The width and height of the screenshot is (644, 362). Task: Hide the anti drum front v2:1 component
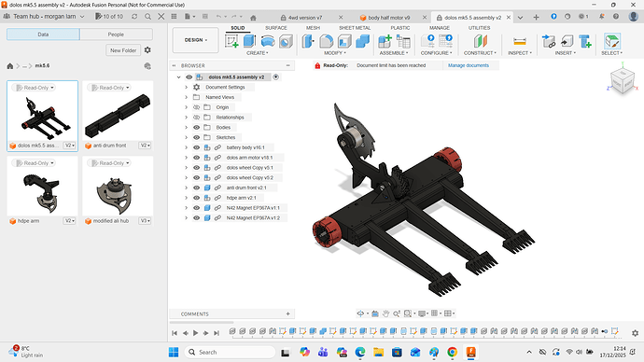[196, 188]
